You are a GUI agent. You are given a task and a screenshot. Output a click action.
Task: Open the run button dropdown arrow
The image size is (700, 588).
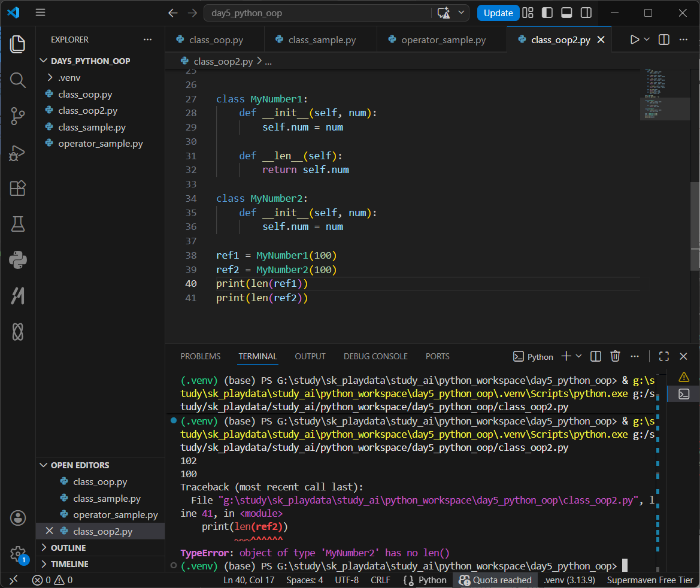click(647, 40)
